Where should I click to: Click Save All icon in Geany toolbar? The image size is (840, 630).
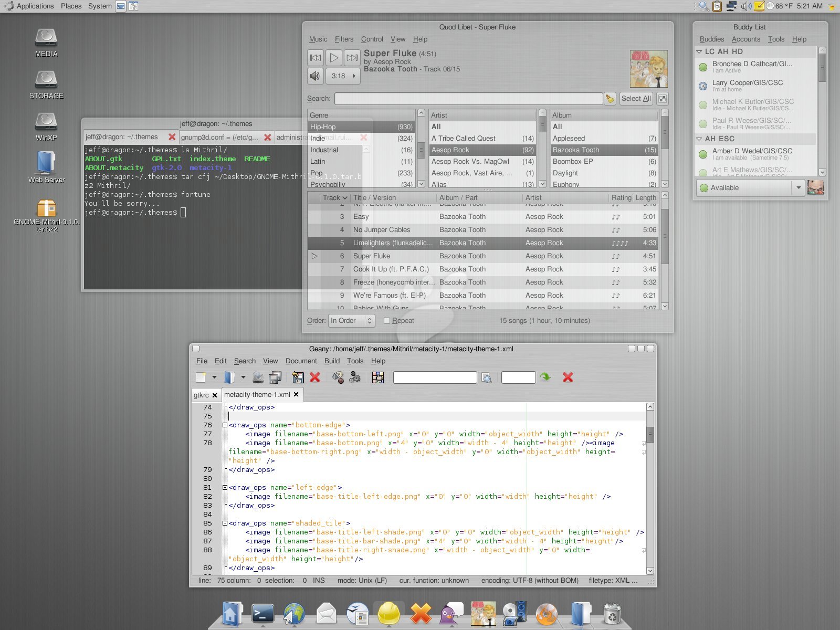[275, 377]
